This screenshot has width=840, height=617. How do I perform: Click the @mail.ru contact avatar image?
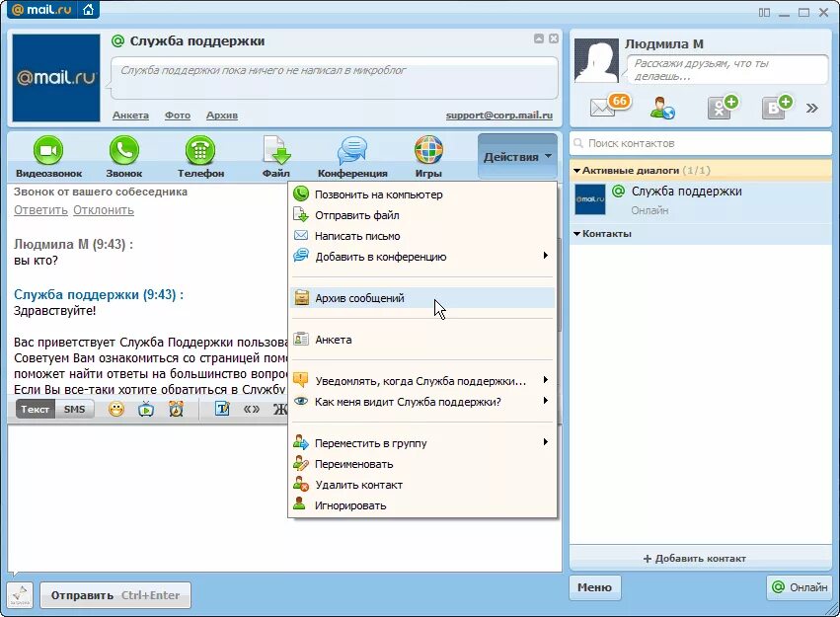coord(56,78)
